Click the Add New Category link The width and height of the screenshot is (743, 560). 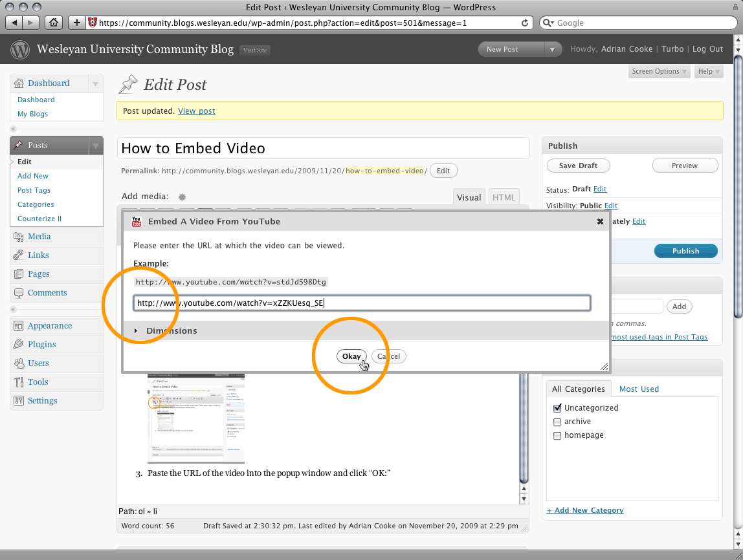585,510
